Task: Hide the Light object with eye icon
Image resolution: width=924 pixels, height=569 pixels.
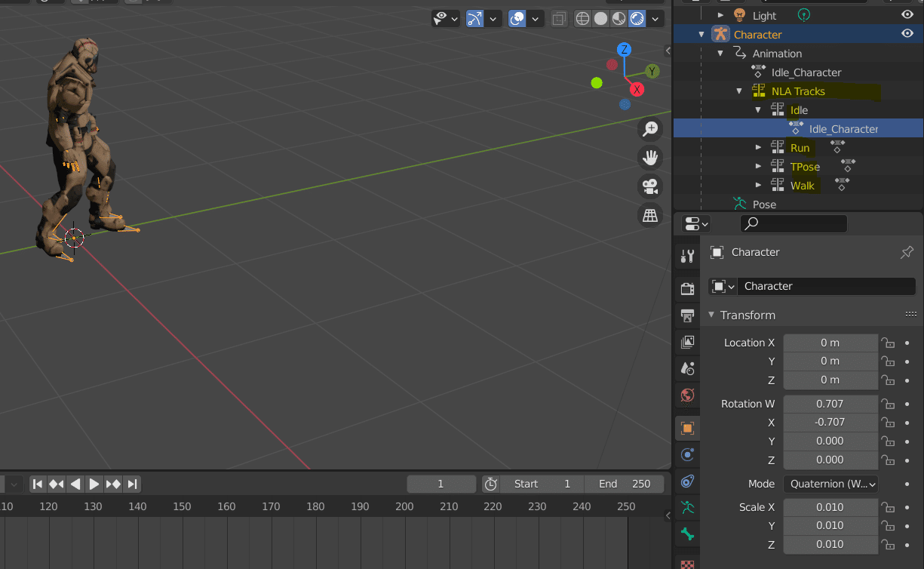Action: point(907,14)
